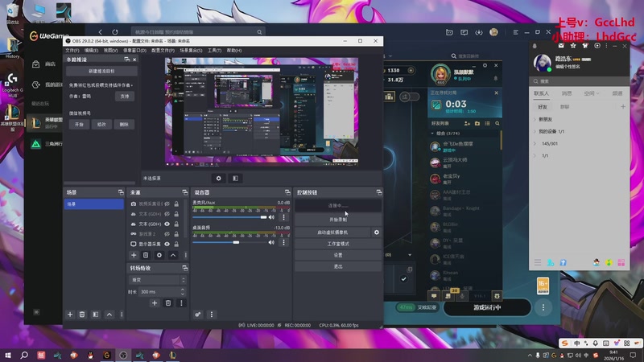The width and height of the screenshot is (644, 362).
Task: Open bug report icon in League client
Action: click(x=497, y=296)
